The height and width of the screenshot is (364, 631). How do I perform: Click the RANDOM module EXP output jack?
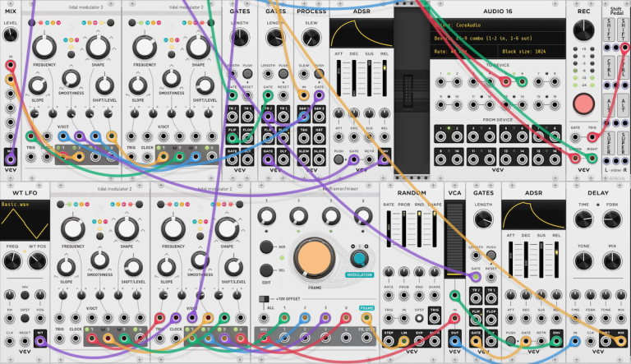pyautogui.click(x=419, y=341)
